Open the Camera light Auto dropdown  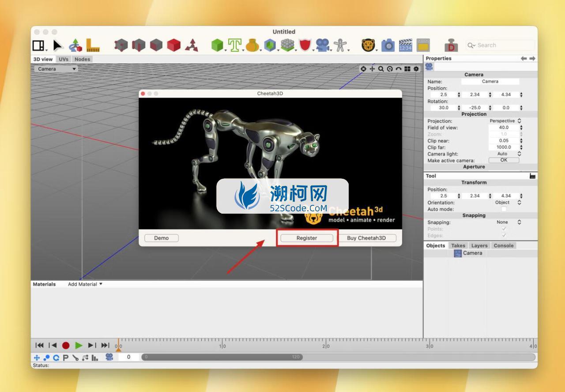click(x=505, y=154)
